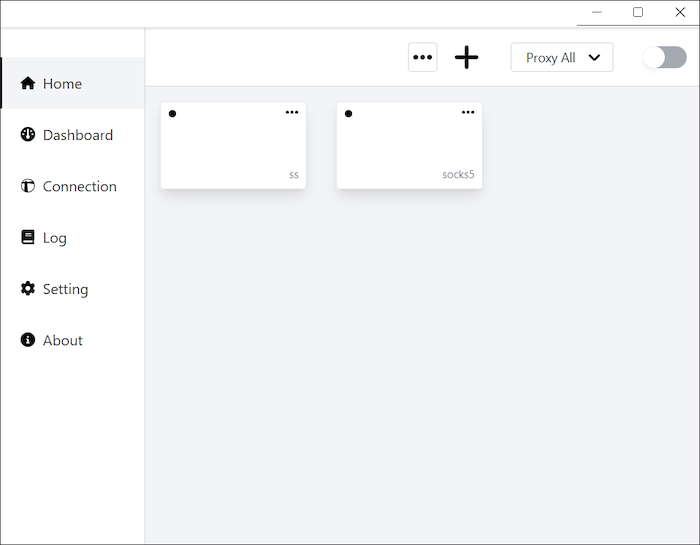Open the toolbar three-dots more menu

click(x=423, y=58)
